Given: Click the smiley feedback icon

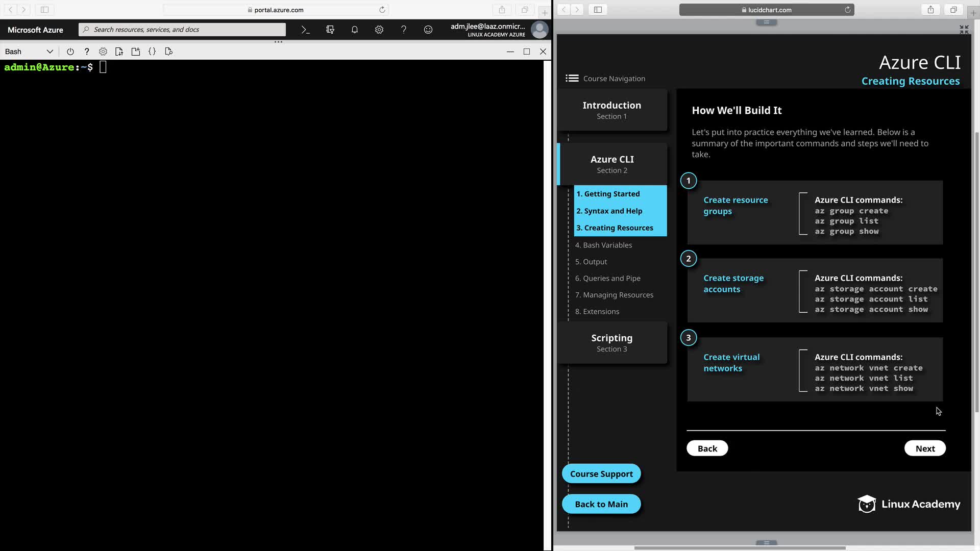Looking at the screenshot, I should (428, 30).
